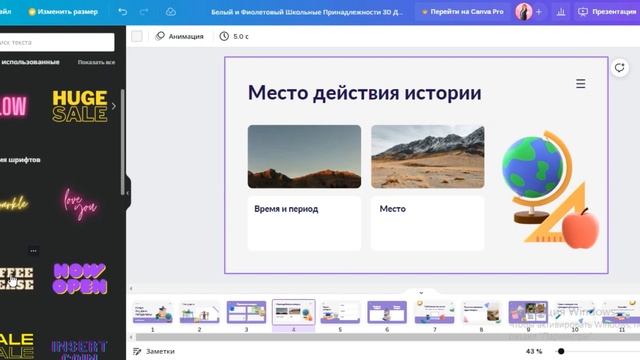
Task: Open slide thumbnail 5
Action: (340, 312)
